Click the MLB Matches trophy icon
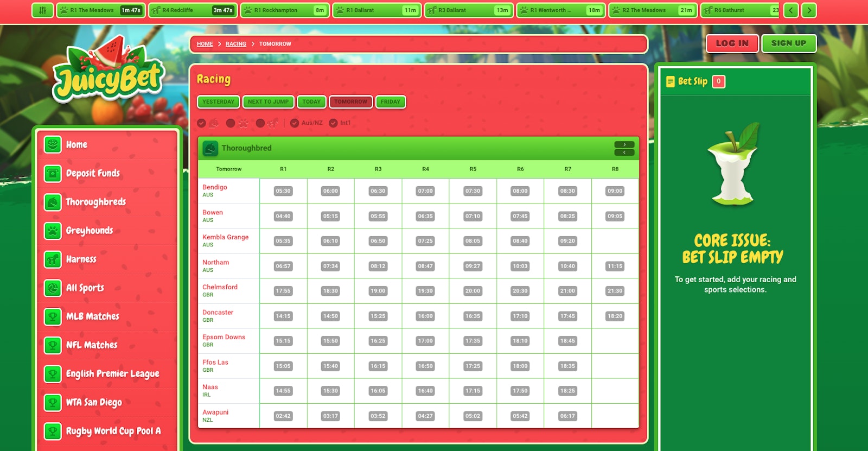The width and height of the screenshot is (868, 451). [53, 316]
